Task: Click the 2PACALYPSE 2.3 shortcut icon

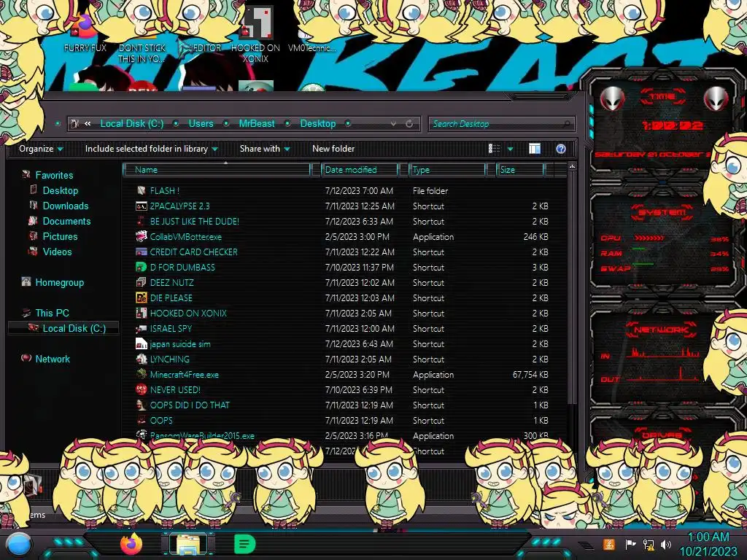Action: (141, 206)
